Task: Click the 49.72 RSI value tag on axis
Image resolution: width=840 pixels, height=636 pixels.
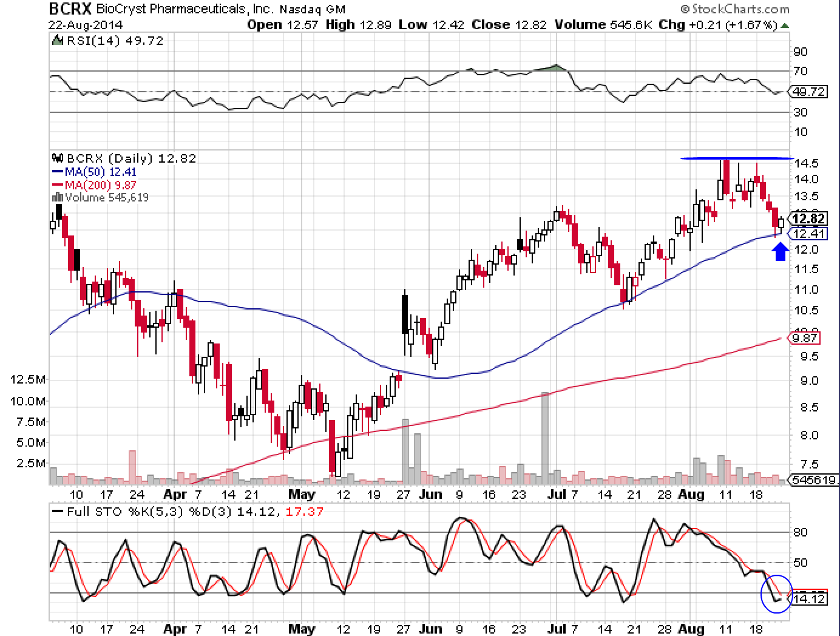Action: 809,92
